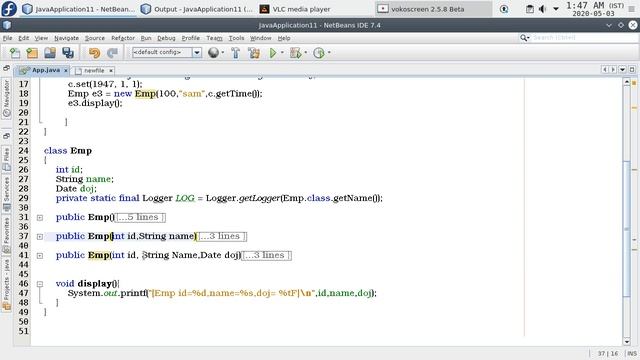The height and width of the screenshot is (360, 640).
Task: Close the newfile tab
Action: pyautogui.click(x=111, y=71)
